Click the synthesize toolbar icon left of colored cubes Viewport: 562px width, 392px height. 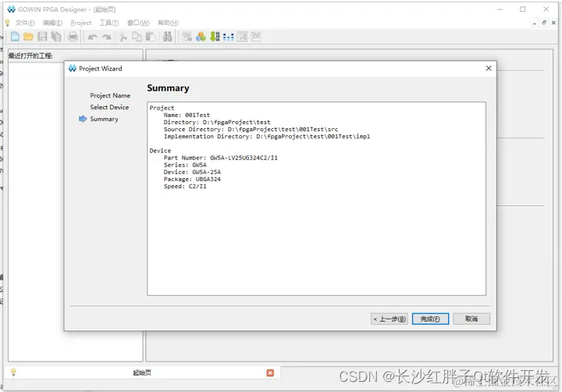[x=187, y=37]
